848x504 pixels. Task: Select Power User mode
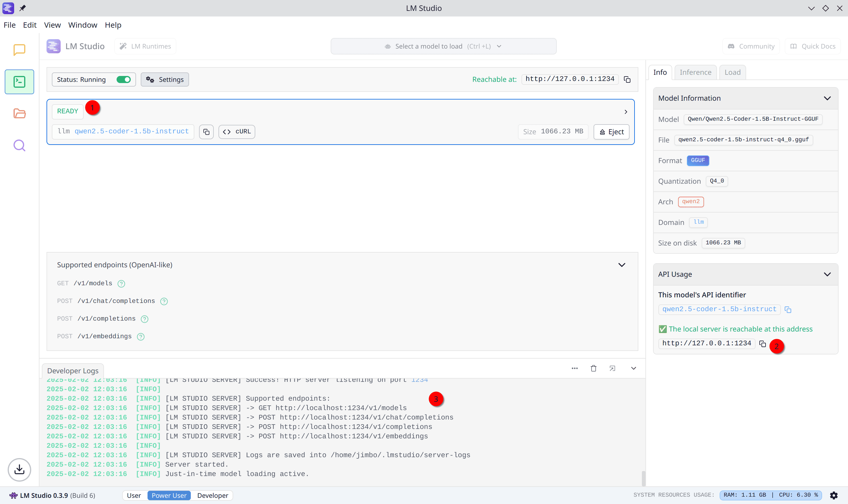(x=169, y=495)
